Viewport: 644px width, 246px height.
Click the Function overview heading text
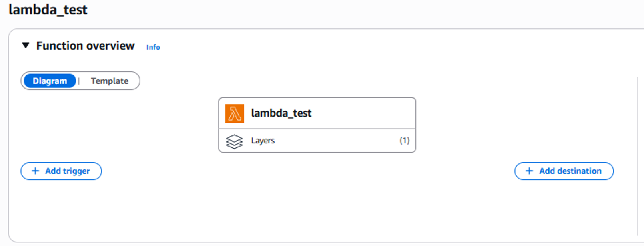(x=85, y=46)
